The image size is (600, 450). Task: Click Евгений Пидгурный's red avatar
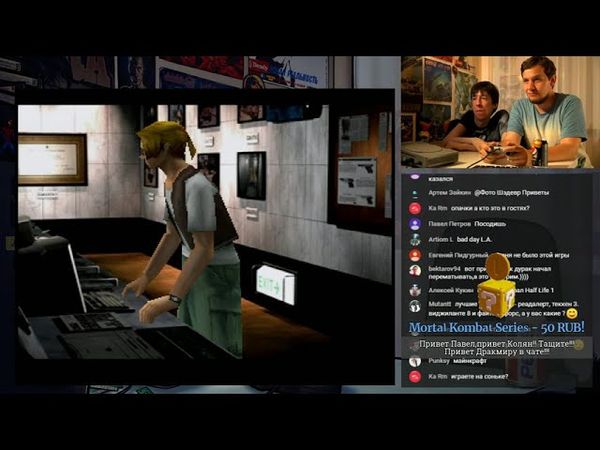click(x=415, y=255)
